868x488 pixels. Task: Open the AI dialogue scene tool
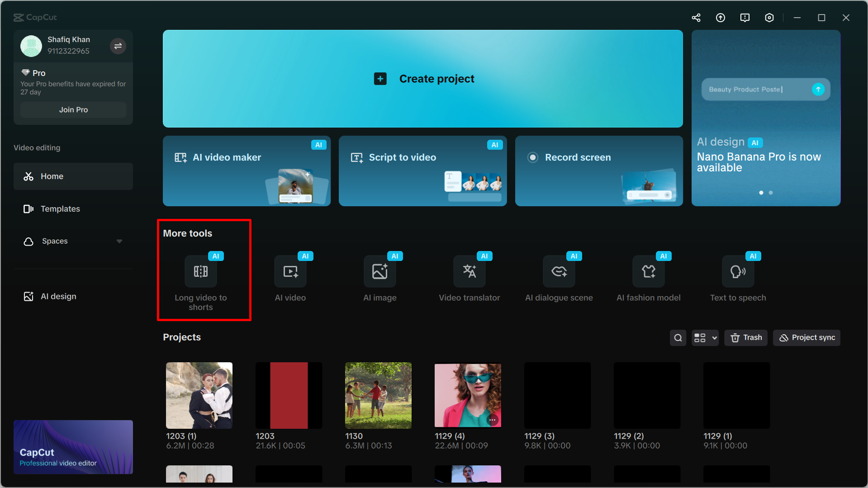click(559, 278)
